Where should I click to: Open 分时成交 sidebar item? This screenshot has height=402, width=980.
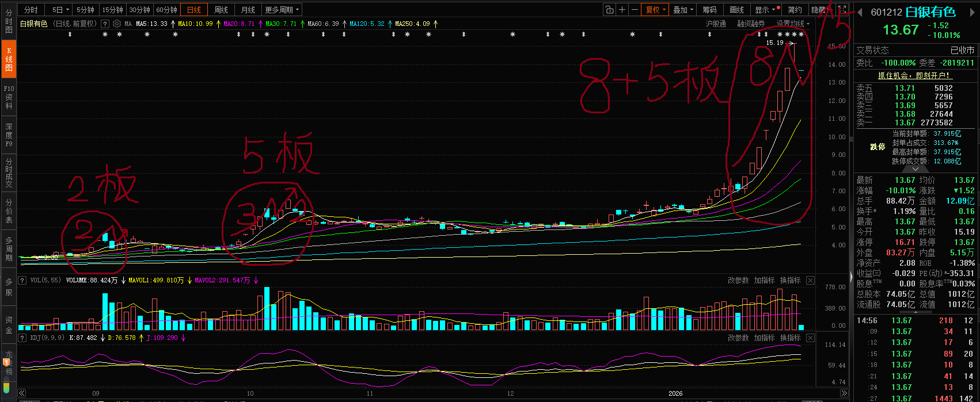9,173
